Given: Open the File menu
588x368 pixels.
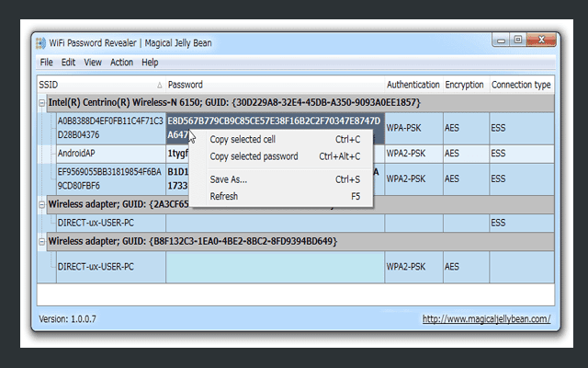Looking at the screenshot, I should 46,63.
